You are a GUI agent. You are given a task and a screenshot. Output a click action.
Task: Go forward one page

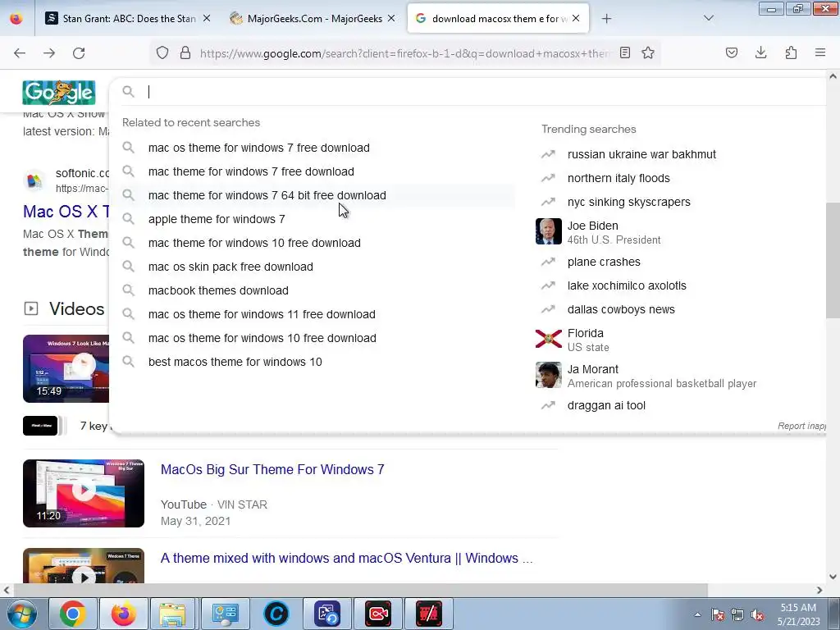coord(49,53)
